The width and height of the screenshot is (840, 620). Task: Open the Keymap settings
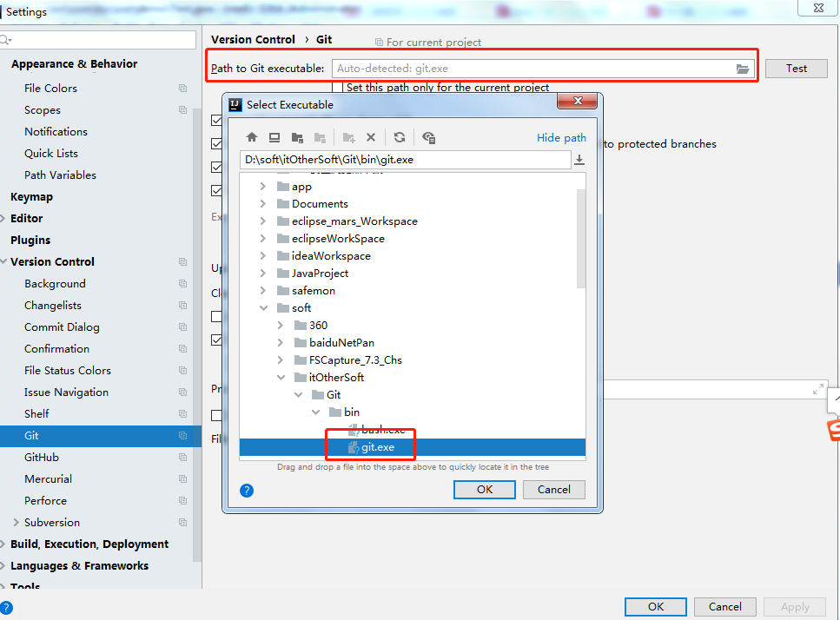click(x=31, y=197)
